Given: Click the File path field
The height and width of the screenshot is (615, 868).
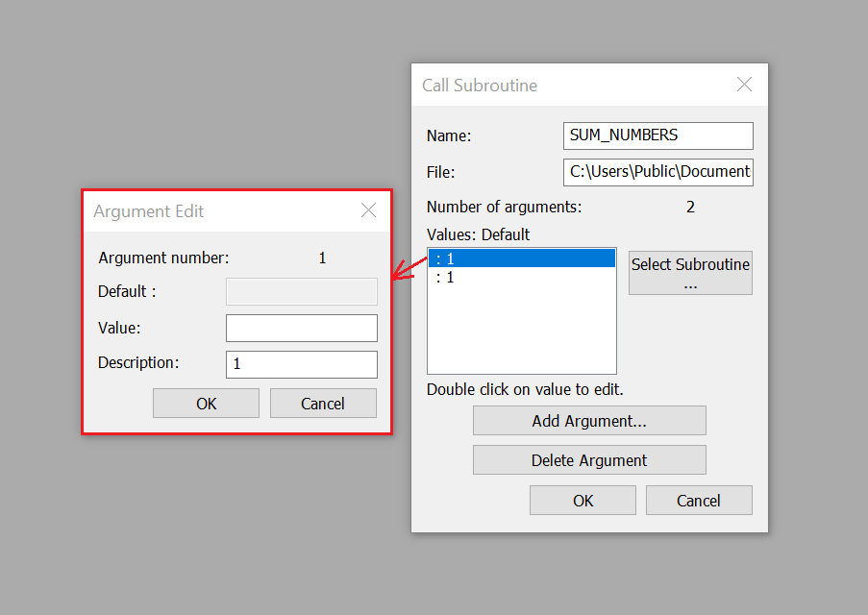Looking at the screenshot, I should pyautogui.click(x=658, y=172).
